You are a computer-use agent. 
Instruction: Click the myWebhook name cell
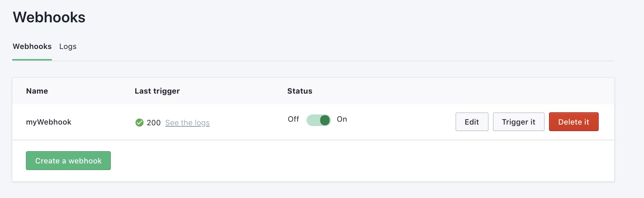coord(49,122)
